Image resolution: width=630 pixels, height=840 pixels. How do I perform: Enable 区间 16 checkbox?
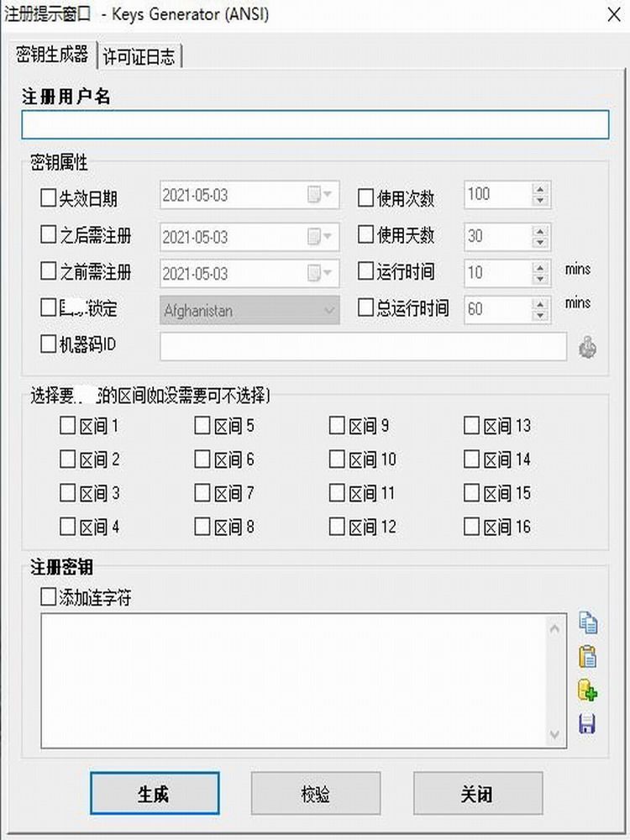pyautogui.click(x=471, y=527)
